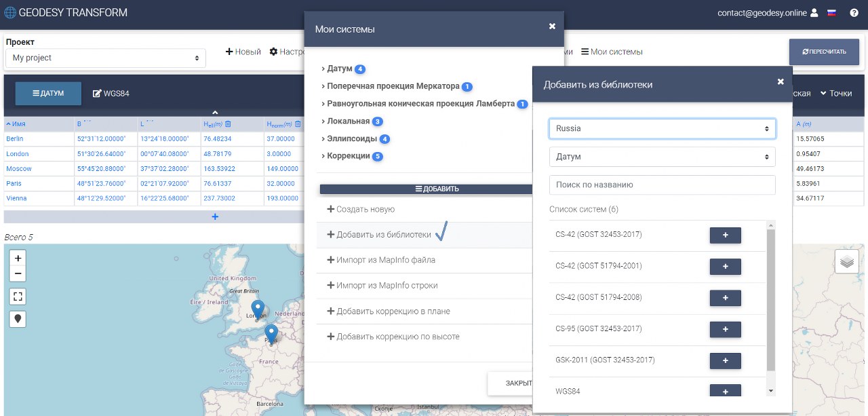The width and height of the screenshot is (868, 416).
Task: Choose Создать новую menu entry
Action: pyautogui.click(x=365, y=210)
